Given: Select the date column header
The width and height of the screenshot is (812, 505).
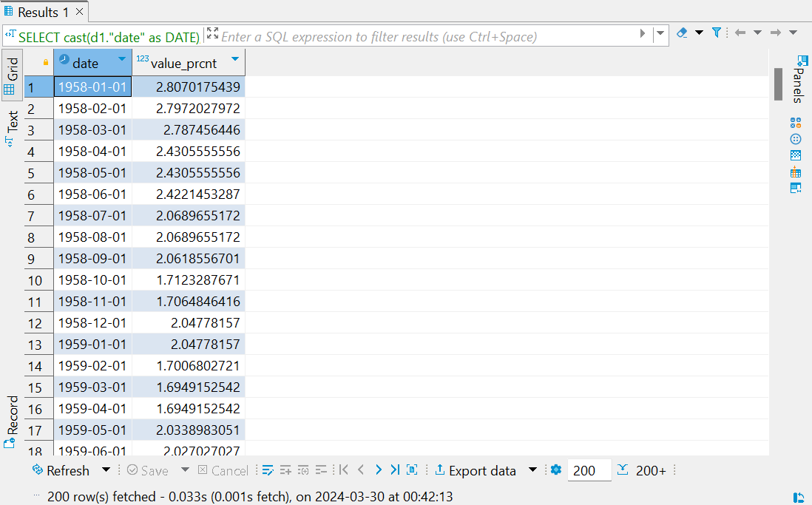Looking at the screenshot, I should pos(92,63).
